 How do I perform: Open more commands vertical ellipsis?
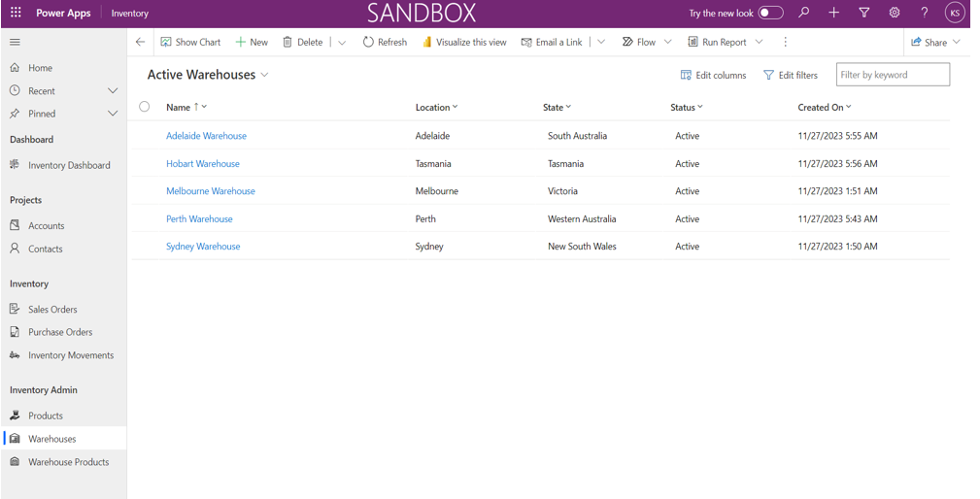(x=785, y=42)
